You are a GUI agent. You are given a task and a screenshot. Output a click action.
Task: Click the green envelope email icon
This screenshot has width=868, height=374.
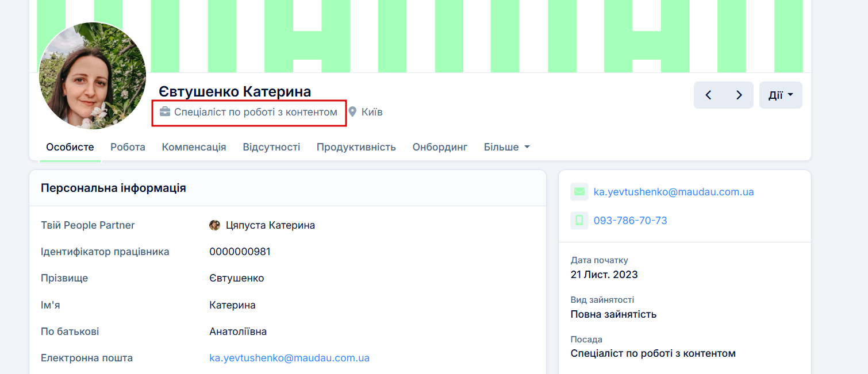pyautogui.click(x=579, y=192)
